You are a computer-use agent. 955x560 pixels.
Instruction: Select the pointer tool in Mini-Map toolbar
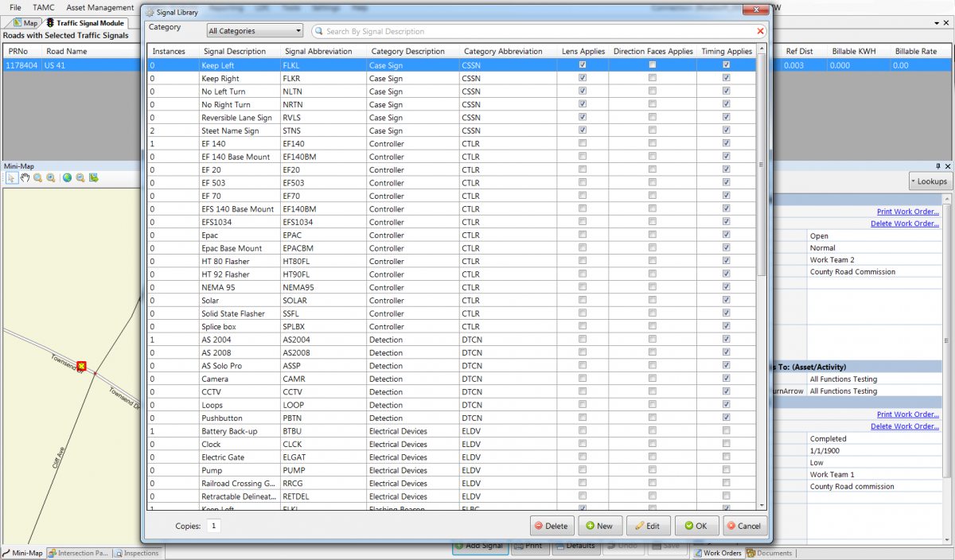pyautogui.click(x=12, y=178)
